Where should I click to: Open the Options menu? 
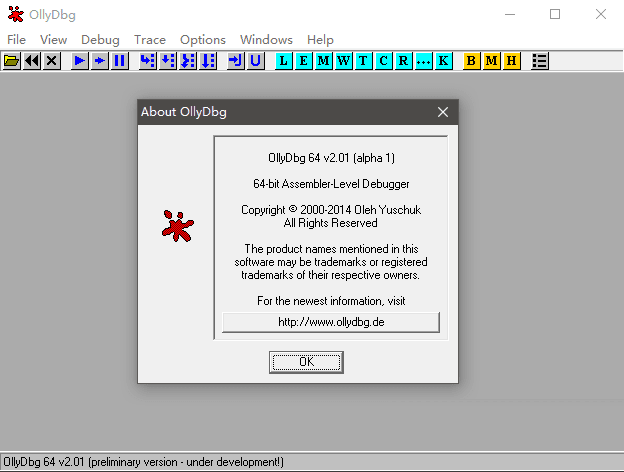[x=203, y=40]
